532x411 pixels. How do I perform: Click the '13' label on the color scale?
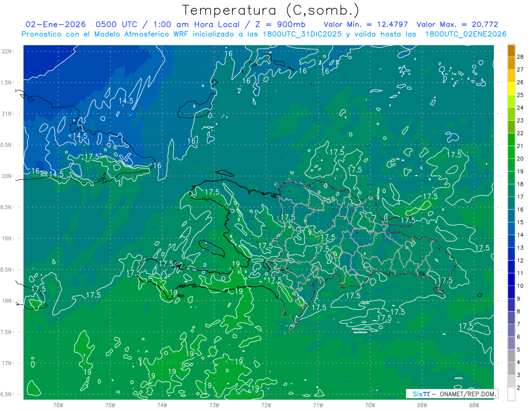coord(520,247)
